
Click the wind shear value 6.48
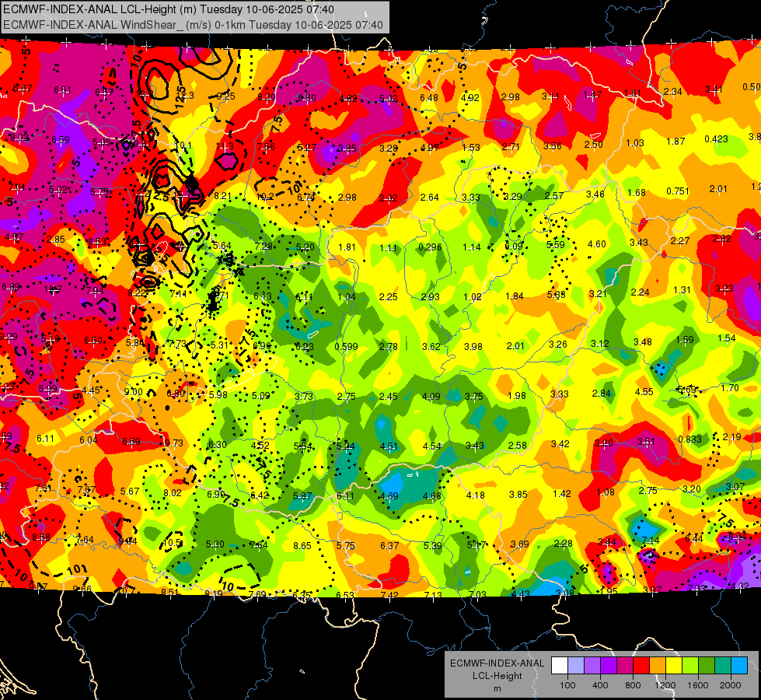click(429, 98)
